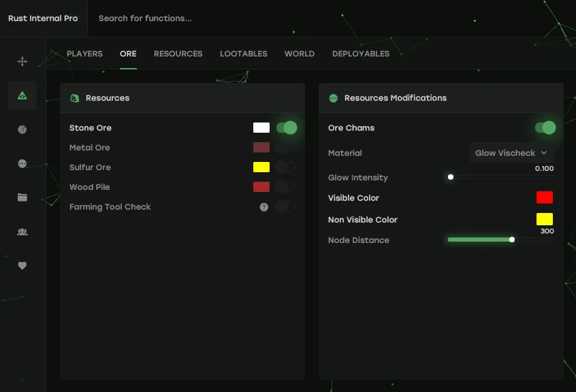Click the Resources Modifications header icon

pyautogui.click(x=333, y=98)
